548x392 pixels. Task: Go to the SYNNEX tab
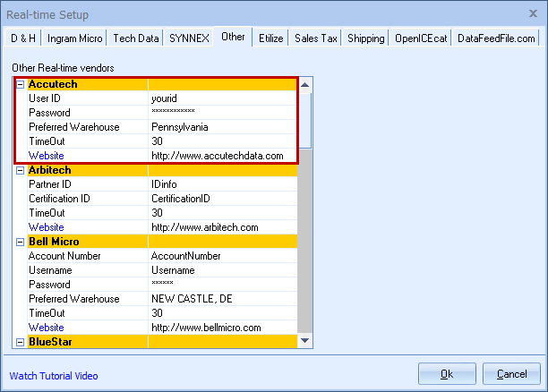coord(189,38)
